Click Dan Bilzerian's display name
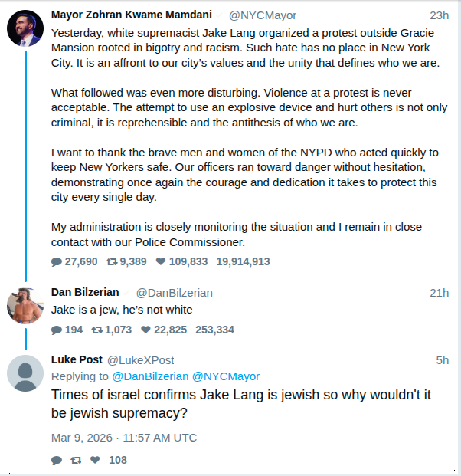 click(85, 292)
